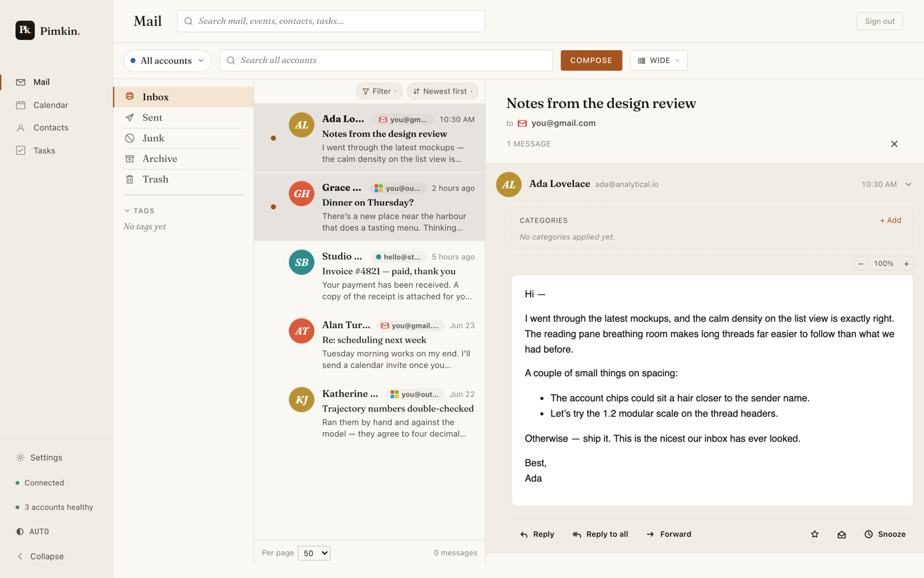Click the Connected status indicator
924x578 pixels.
(40, 483)
